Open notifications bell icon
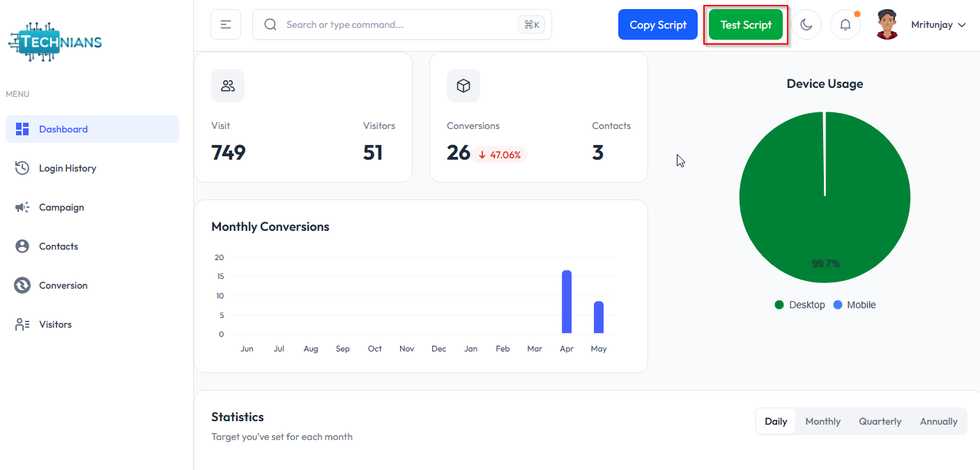 pyautogui.click(x=845, y=24)
